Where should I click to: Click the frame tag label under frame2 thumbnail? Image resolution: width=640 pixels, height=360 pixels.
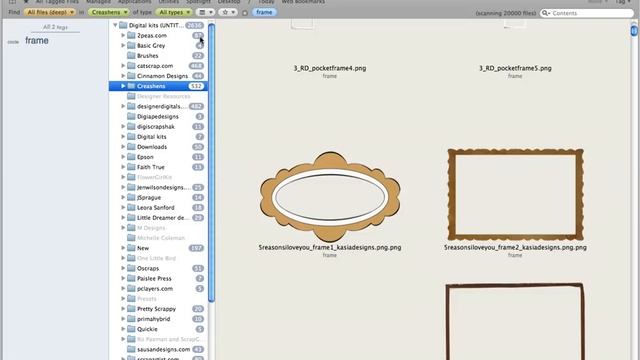[515, 255]
